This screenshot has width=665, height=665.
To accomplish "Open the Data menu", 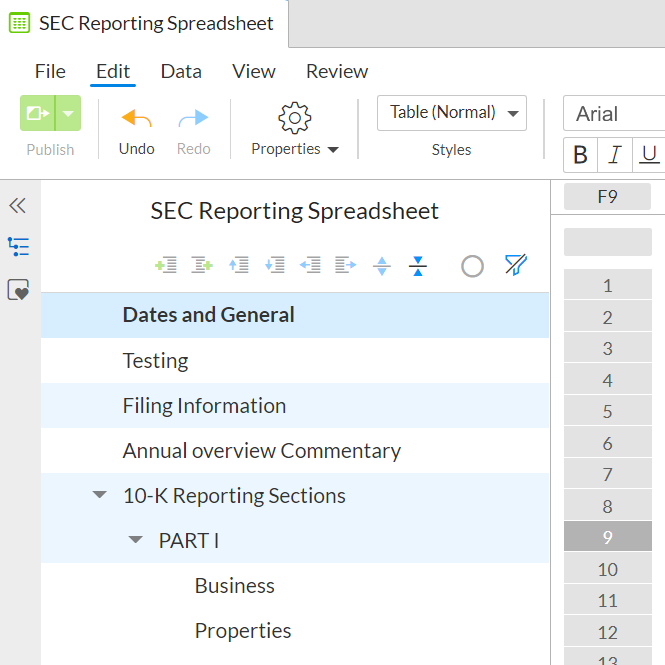I will coord(181,71).
